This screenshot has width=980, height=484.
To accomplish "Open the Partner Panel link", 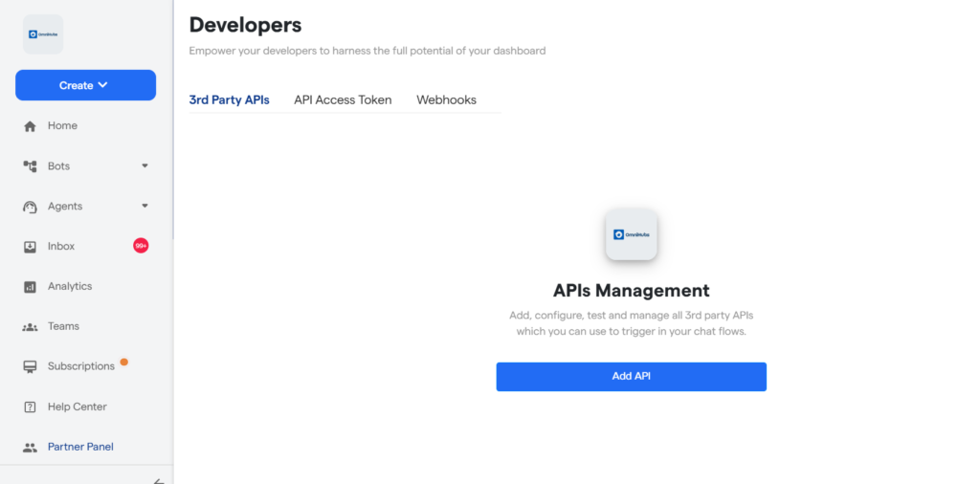I will pos(80,447).
